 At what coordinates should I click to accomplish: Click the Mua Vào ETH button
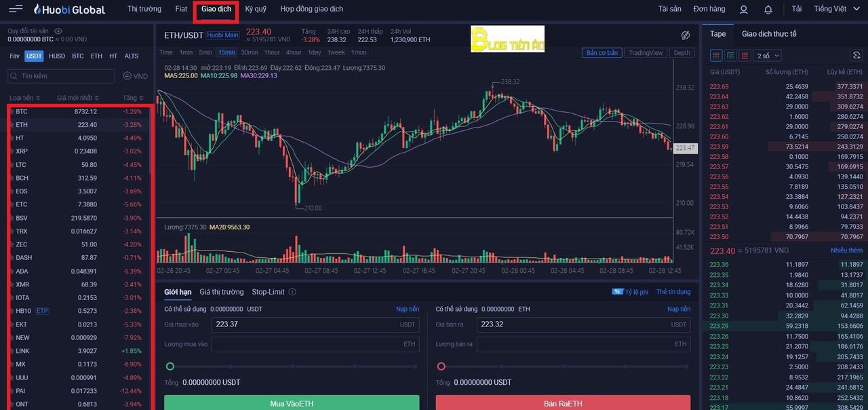(x=292, y=403)
